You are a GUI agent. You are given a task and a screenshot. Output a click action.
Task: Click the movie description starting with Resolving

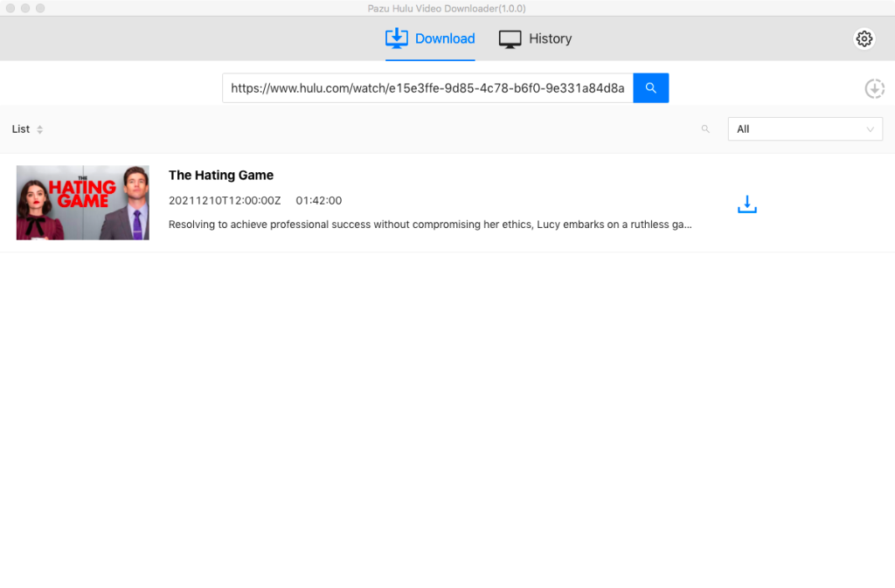[430, 225]
